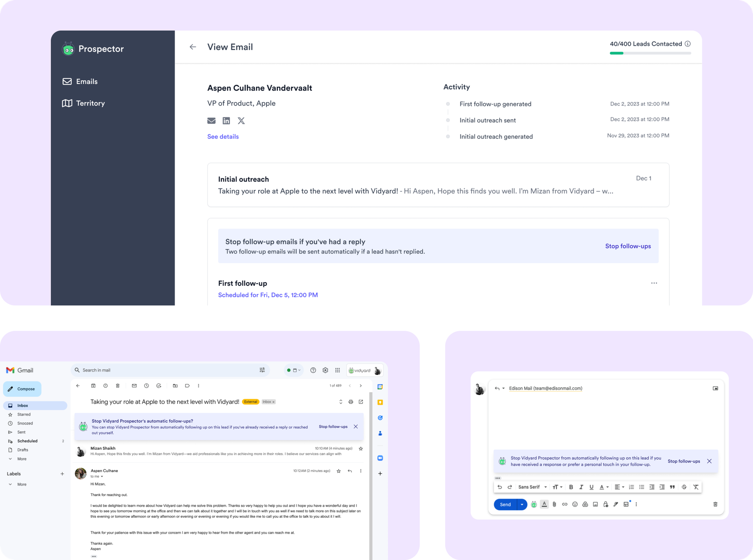The width and height of the screenshot is (753, 560).
Task: Toggle bold formatting in the composer
Action: click(x=571, y=487)
